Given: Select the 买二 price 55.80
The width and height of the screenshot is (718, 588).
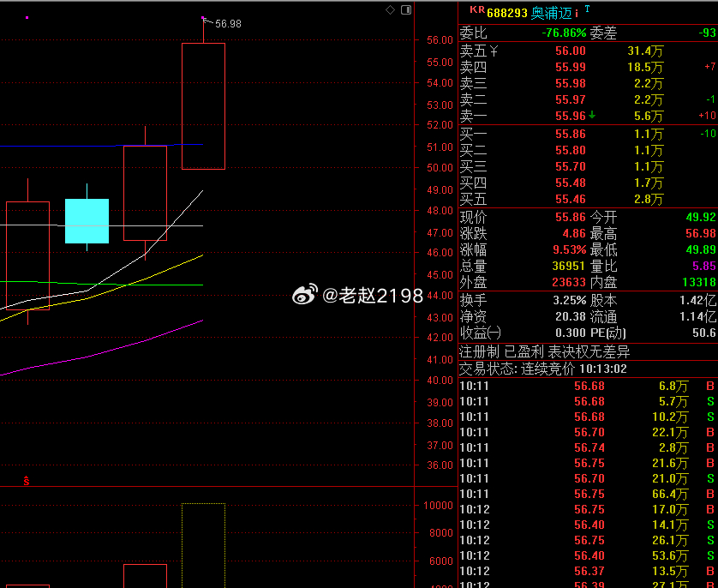Looking at the screenshot, I should [x=570, y=150].
